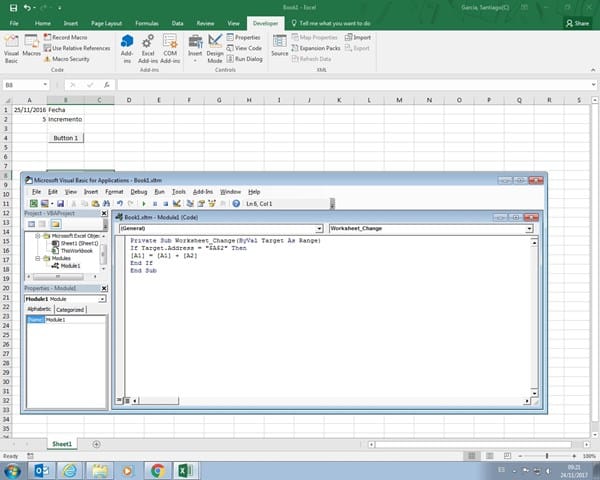
Task: Open the Visual Basic editor from the ribbon
Action: [11, 46]
